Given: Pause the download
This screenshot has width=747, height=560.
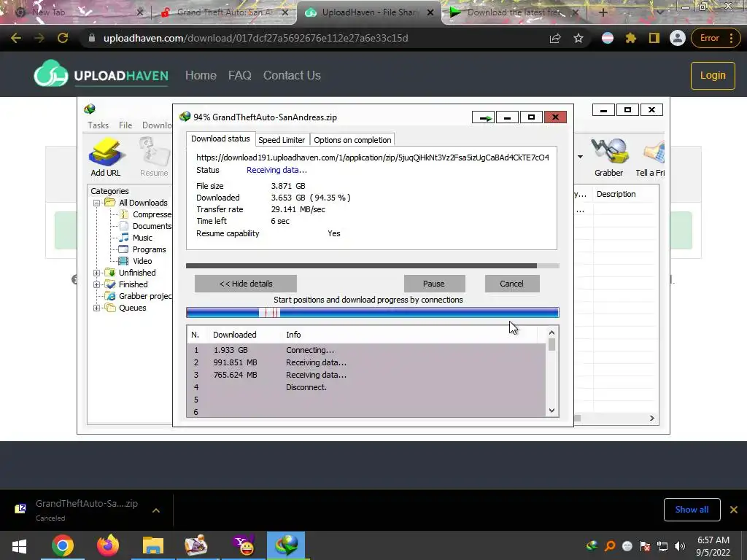Looking at the screenshot, I should 434,284.
